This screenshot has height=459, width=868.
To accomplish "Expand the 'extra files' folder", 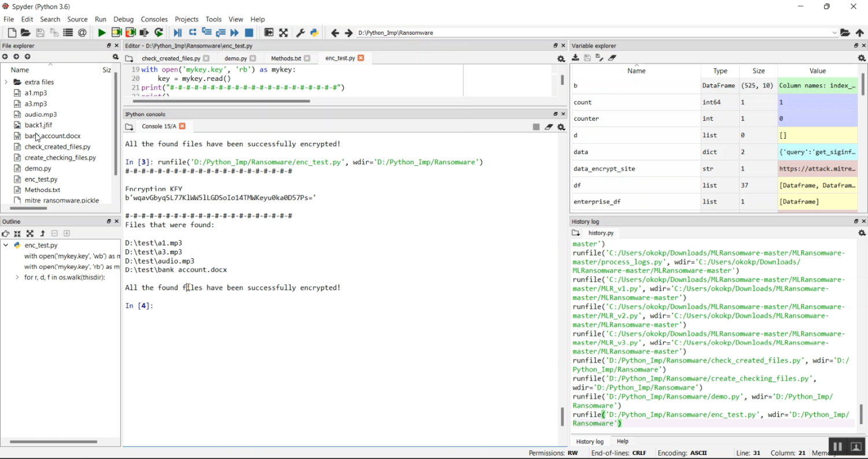I will tap(6, 82).
